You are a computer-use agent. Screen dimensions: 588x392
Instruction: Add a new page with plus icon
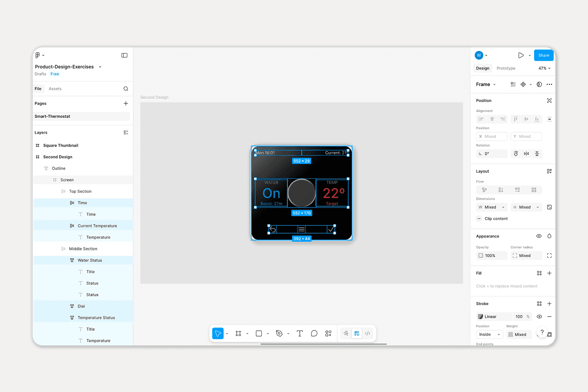(126, 103)
